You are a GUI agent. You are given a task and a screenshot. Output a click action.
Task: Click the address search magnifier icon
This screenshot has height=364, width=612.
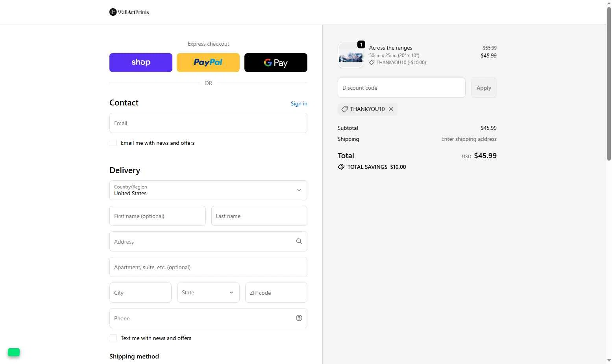(x=299, y=241)
